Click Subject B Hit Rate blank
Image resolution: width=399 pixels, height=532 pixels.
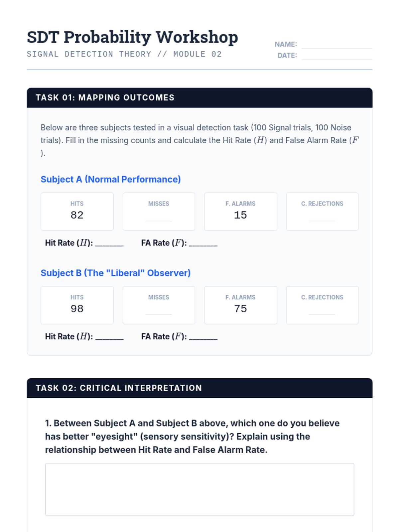pyautogui.click(x=109, y=337)
